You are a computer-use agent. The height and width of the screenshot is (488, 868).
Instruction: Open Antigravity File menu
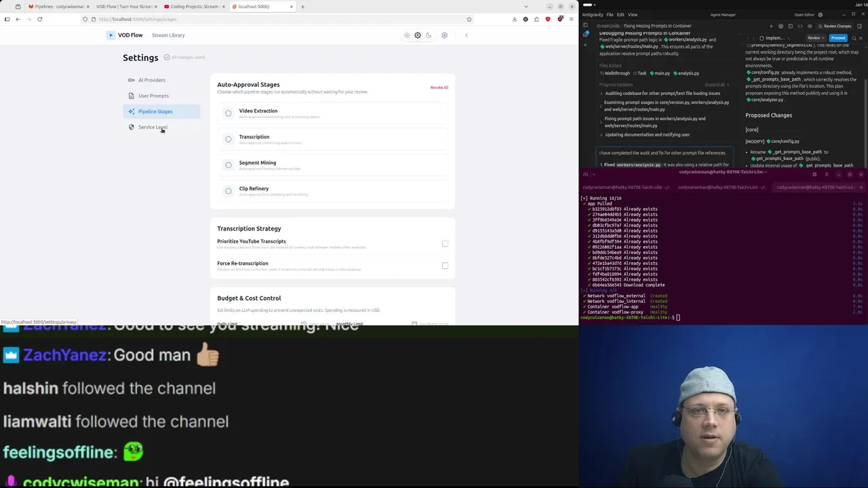tap(610, 15)
